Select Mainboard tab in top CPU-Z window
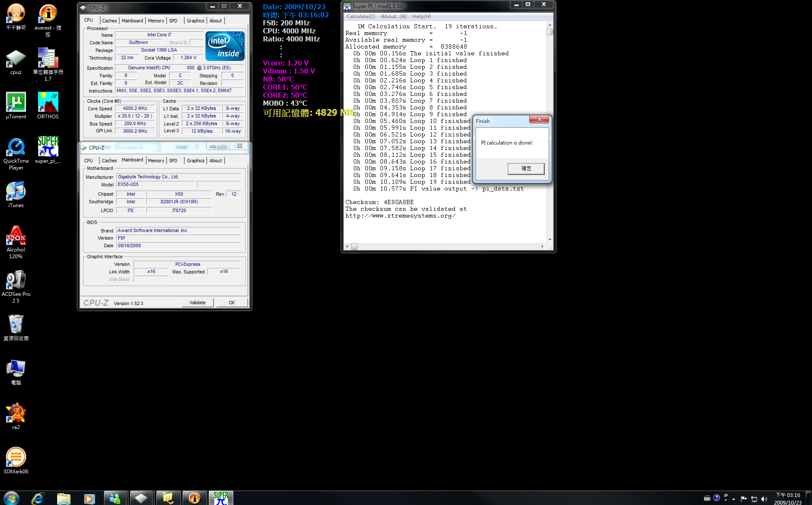The height and width of the screenshot is (505, 812). pyautogui.click(x=132, y=21)
